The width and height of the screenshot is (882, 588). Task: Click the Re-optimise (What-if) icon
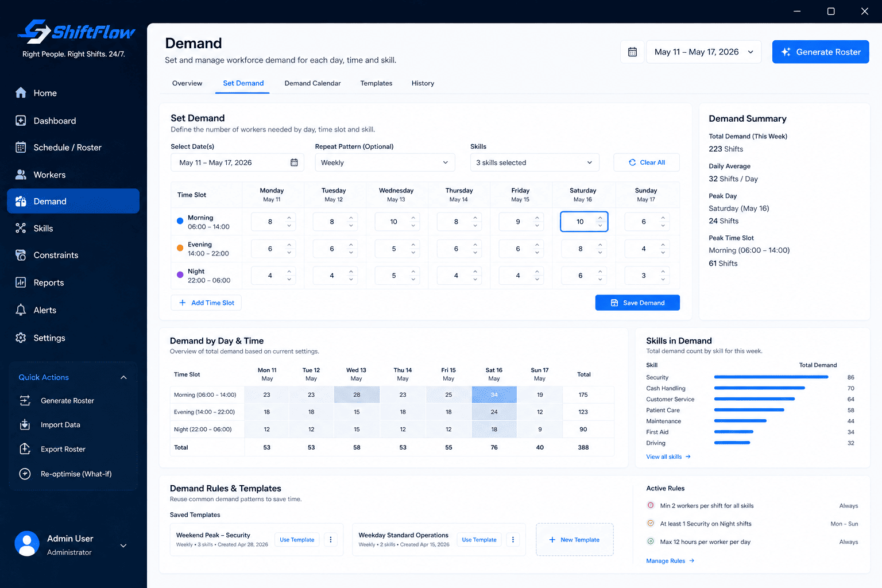[x=25, y=474]
